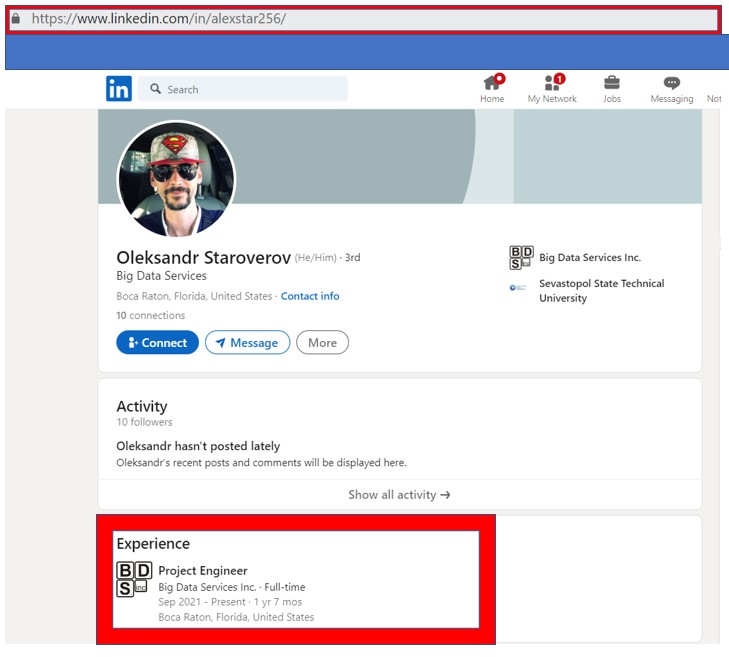Click the Experience section heading
Image resolution: width=729 pixels, height=657 pixels.
153,544
